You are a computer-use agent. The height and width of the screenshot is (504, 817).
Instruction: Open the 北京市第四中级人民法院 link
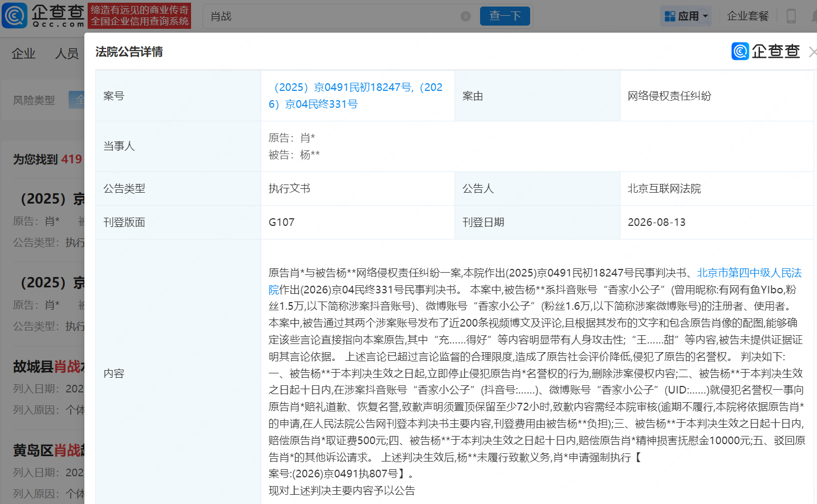click(x=749, y=273)
